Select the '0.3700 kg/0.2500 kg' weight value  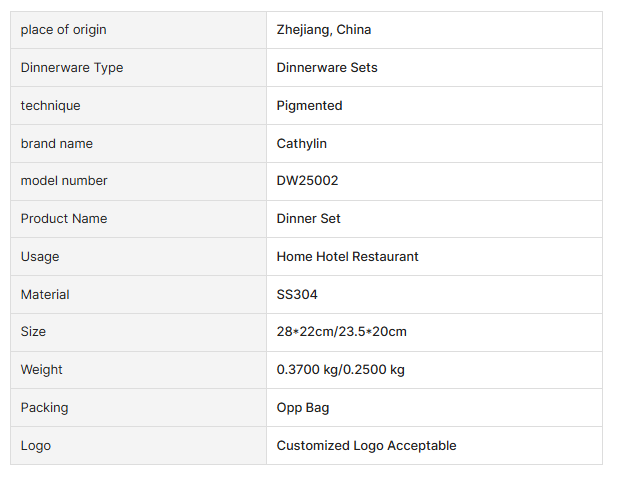pos(340,370)
